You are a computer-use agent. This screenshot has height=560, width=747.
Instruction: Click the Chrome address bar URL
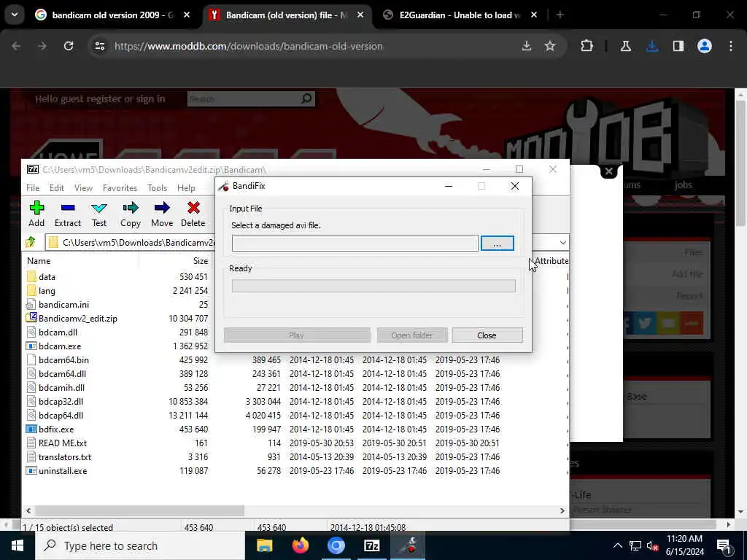pyautogui.click(x=248, y=46)
